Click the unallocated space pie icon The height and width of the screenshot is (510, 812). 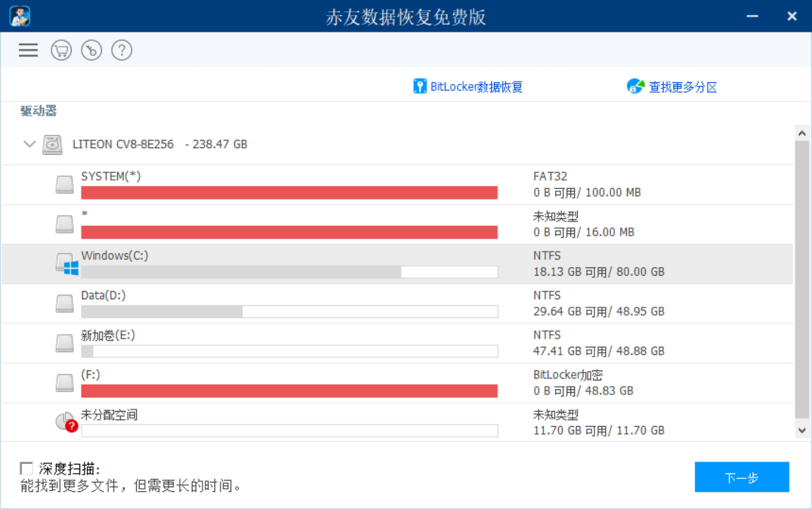pyautogui.click(x=66, y=422)
